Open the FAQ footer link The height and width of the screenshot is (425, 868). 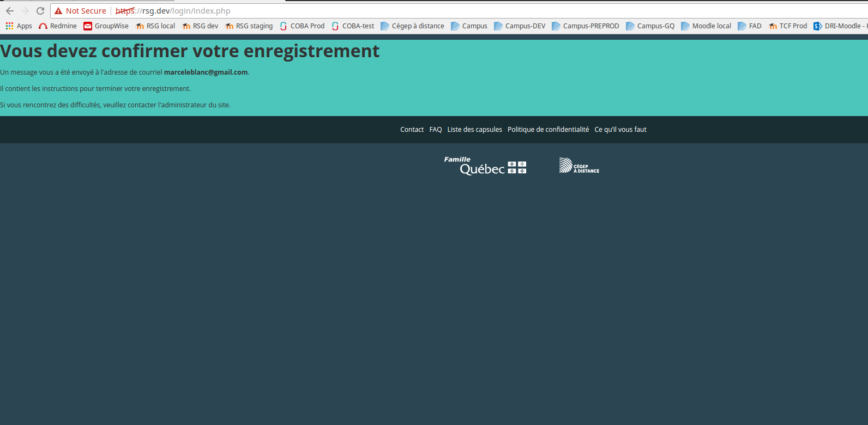[435, 130]
